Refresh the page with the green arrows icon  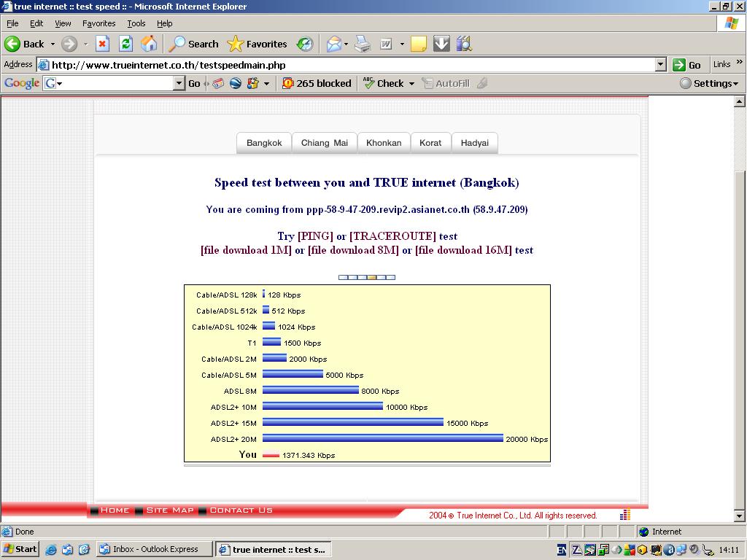(125, 44)
